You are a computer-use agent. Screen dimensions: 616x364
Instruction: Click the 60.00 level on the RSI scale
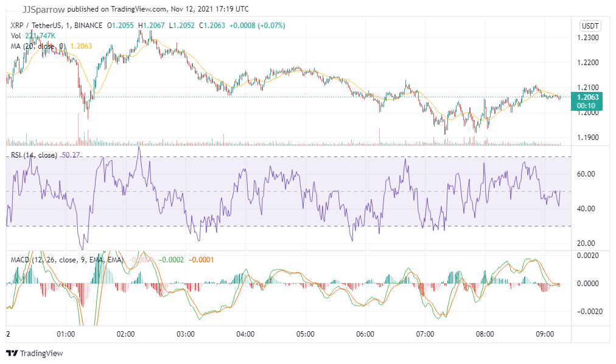click(586, 173)
